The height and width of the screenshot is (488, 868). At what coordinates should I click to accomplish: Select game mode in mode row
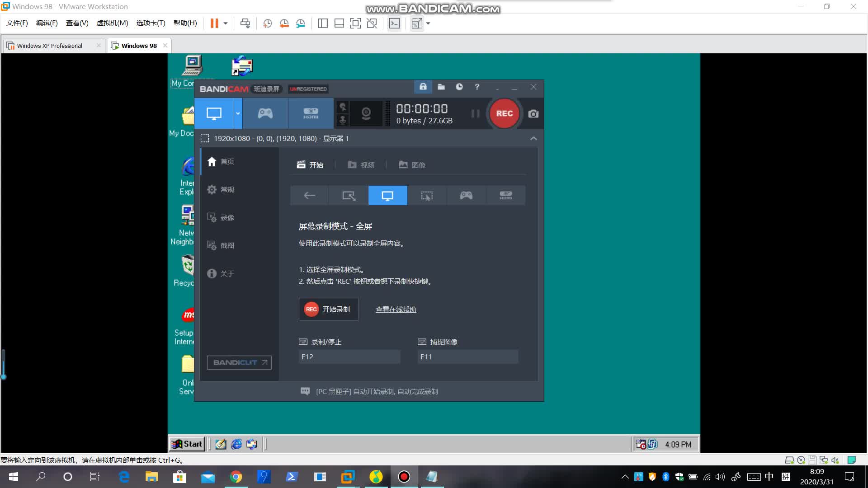(x=466, y=196)
